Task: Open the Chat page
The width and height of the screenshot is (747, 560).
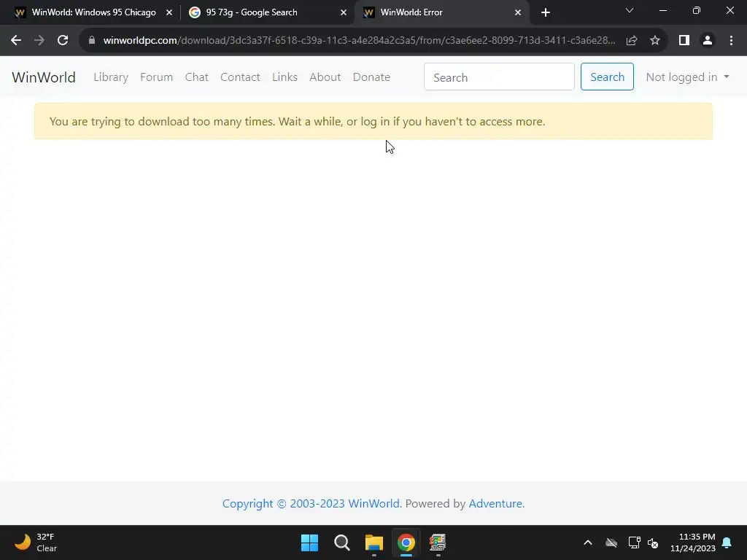Action: coord(197,77)
